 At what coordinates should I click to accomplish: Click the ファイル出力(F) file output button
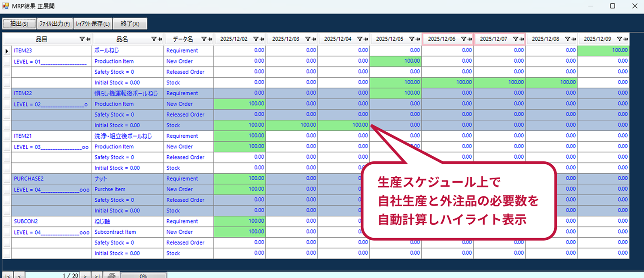(55, 24)
